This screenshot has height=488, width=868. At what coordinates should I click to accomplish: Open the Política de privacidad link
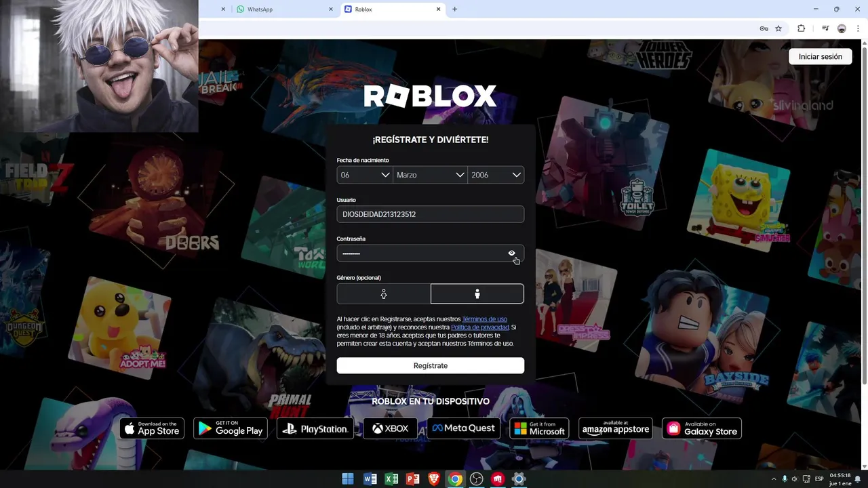click(x=479, y=327)
